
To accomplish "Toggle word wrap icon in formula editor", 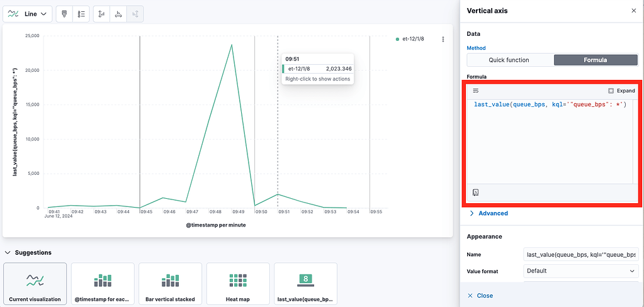I will pos(476,91).
